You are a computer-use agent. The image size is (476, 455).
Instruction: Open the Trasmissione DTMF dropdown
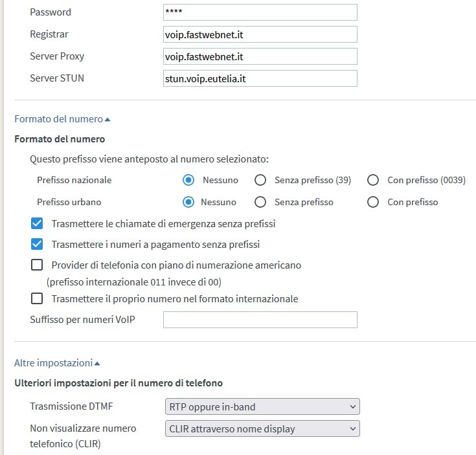pos(262,406)
